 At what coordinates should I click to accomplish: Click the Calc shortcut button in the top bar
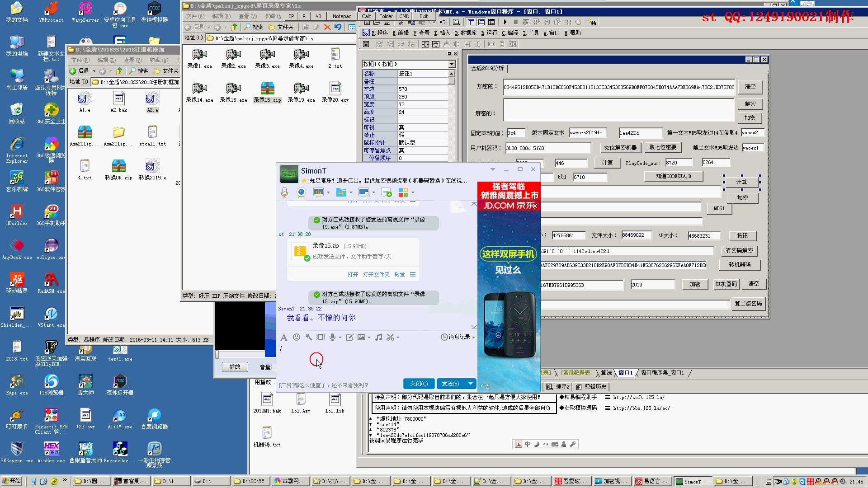point(366,16)
